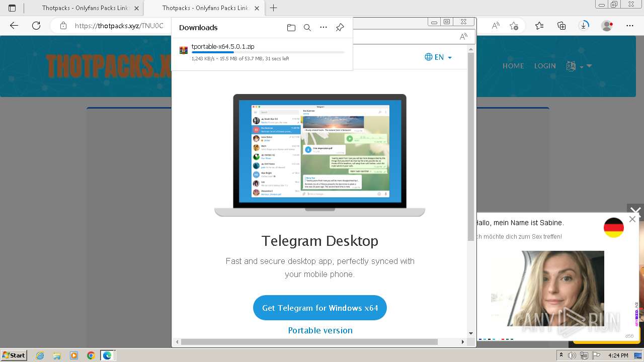Image resolution: width=644 pixels, height=362 pixels.
Task: Close the Sabine ad popup
Action: tap(632, 219)
